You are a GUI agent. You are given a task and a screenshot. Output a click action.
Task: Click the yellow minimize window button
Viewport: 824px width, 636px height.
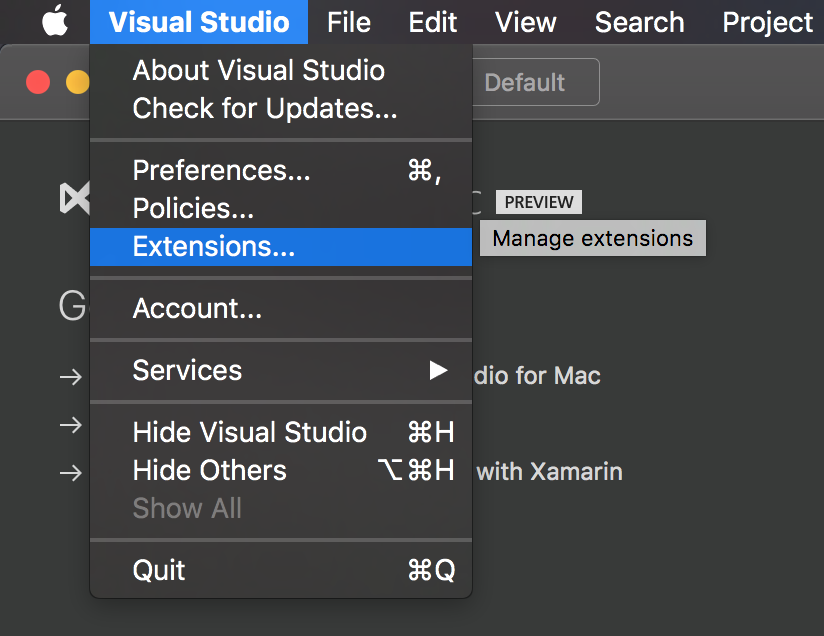pyautogui.click(x=78, y=82)
